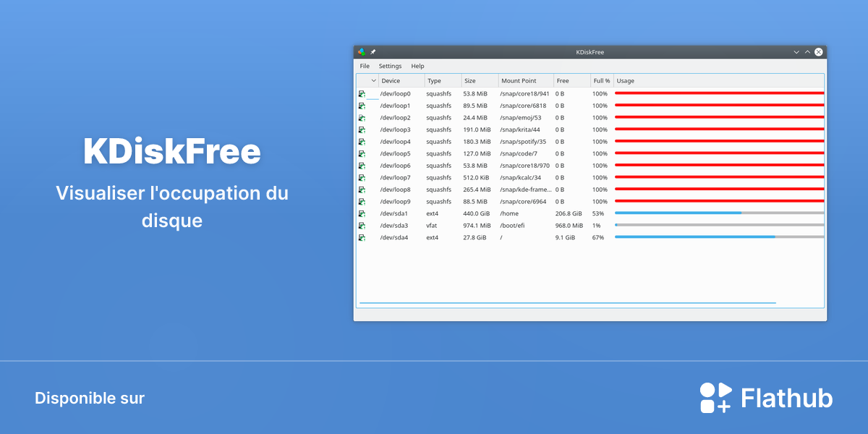Click the drive icon for /dev/loop7
This screenshot has height=434, width=868.
click(362, 177)
